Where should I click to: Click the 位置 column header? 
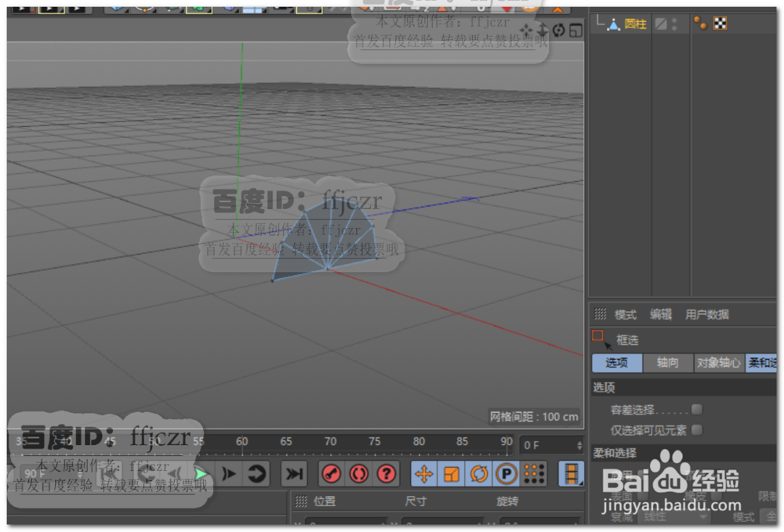325,501
